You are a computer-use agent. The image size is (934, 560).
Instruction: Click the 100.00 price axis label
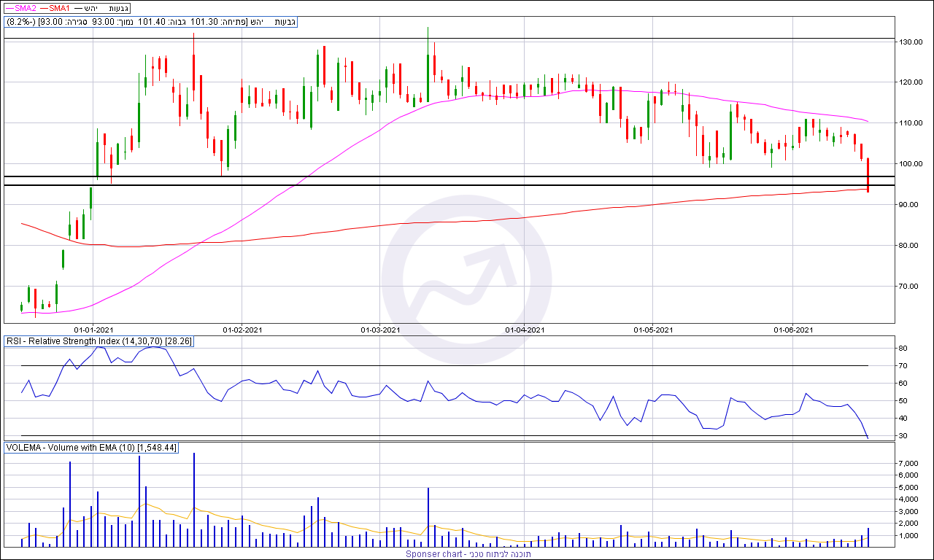click(910, 164)
